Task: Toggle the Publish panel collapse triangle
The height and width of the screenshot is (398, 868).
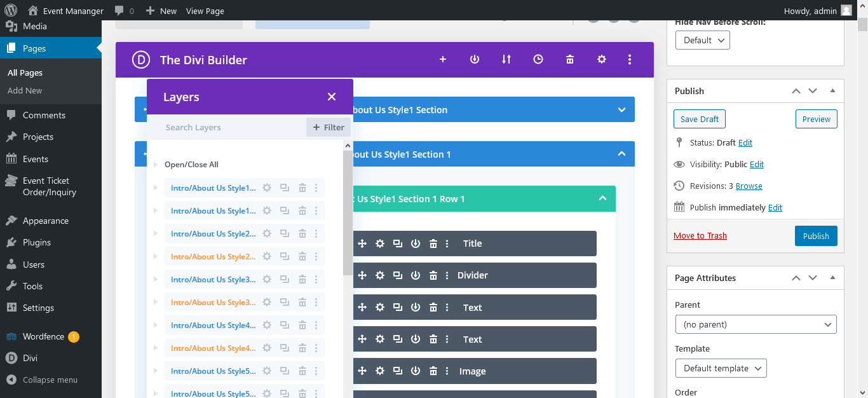Action: point(832,91)
